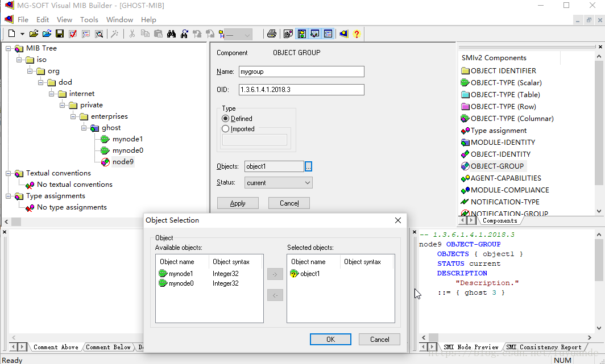605x364 pixels.
Task: Click the magic wand wizard icon
Action: point(114,34)
